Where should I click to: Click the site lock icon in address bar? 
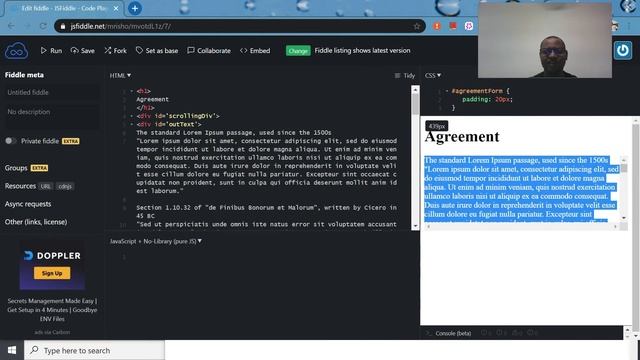(x=62, y=26)
